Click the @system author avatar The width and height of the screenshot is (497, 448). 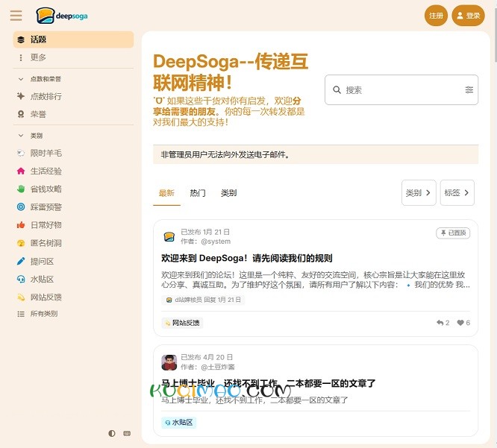coord(169,236)
